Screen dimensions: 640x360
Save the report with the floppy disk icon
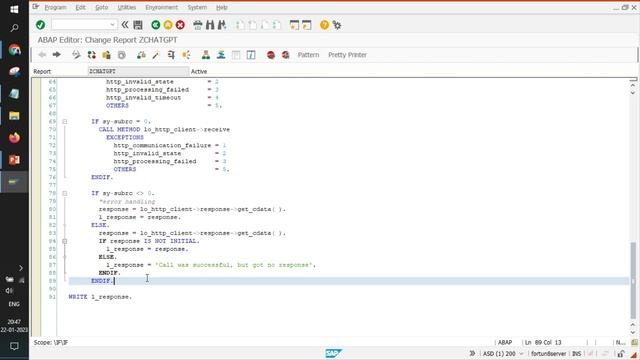click(x=138, y=25)
